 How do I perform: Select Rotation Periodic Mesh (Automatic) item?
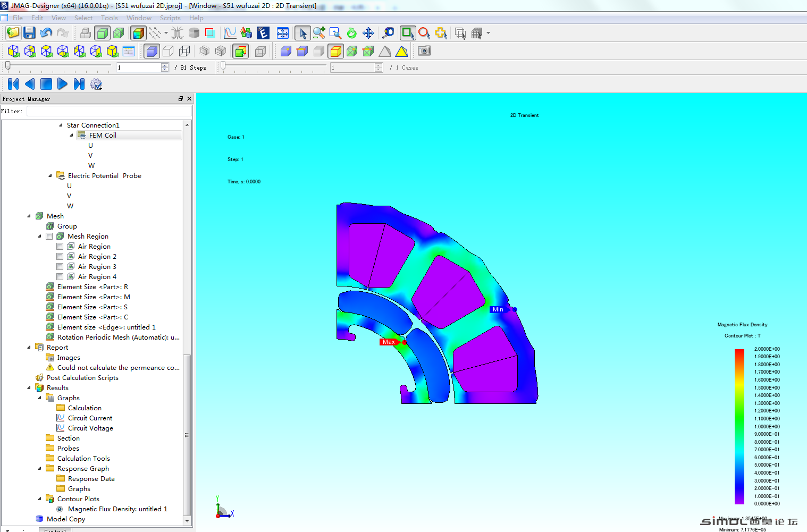pos(119,337)
